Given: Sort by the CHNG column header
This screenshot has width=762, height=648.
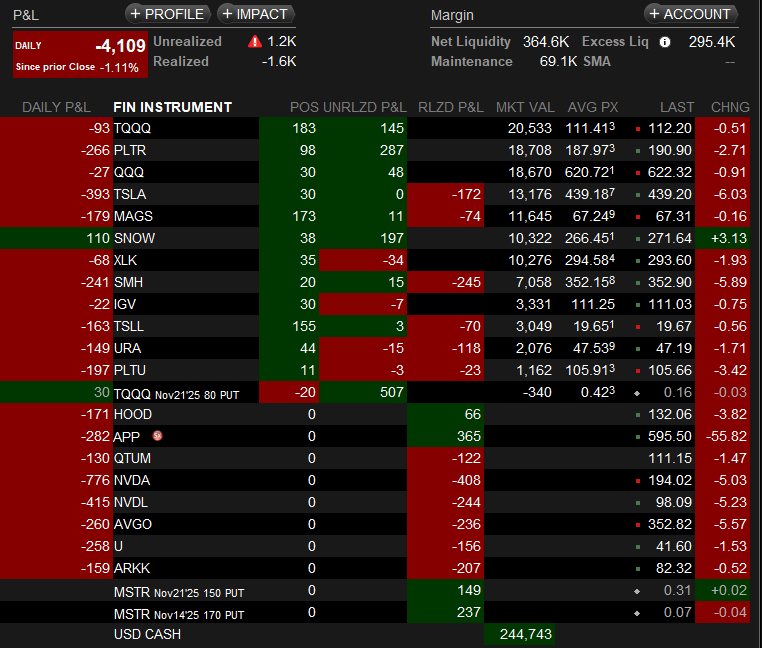Looking at the screenshot, I should [730, 107].
